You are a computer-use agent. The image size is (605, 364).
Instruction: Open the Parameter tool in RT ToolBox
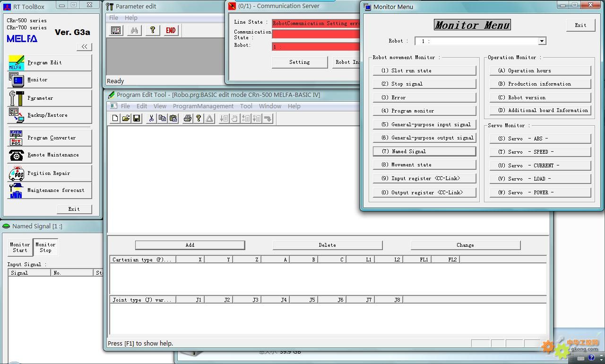pos(49,98)
